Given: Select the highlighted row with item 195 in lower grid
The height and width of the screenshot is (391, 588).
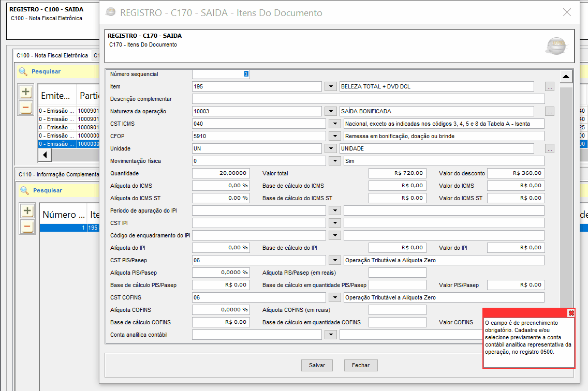Looking at the screenshot, I should [x=69, y=228].
